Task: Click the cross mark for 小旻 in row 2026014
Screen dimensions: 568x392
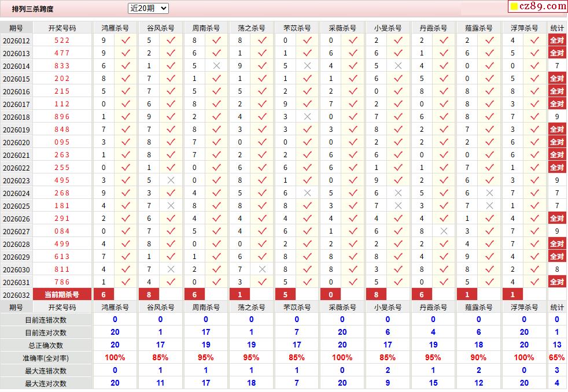Action: pyautogui.click(x=398, y=65)
